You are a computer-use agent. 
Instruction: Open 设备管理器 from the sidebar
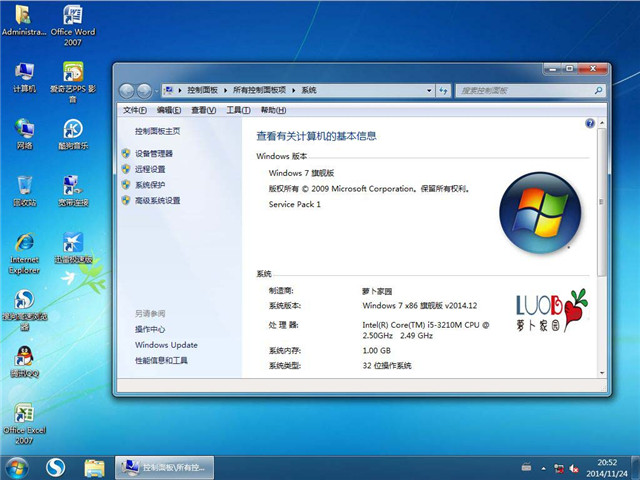154,153
